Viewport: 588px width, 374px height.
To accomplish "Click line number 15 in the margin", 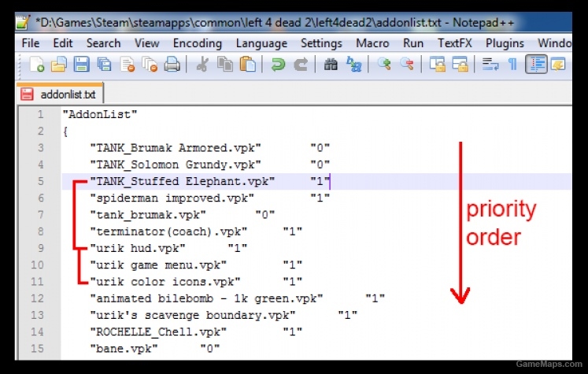I will (37, 349).
